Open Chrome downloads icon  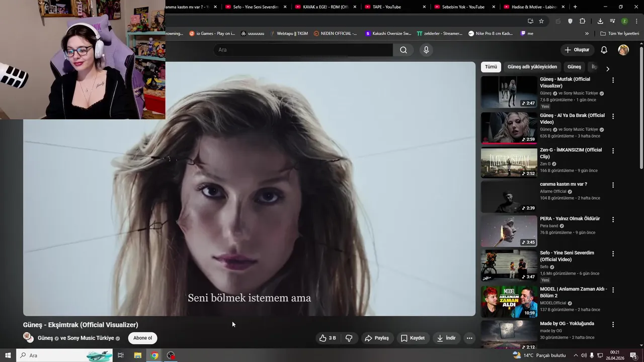click(600, 21)
